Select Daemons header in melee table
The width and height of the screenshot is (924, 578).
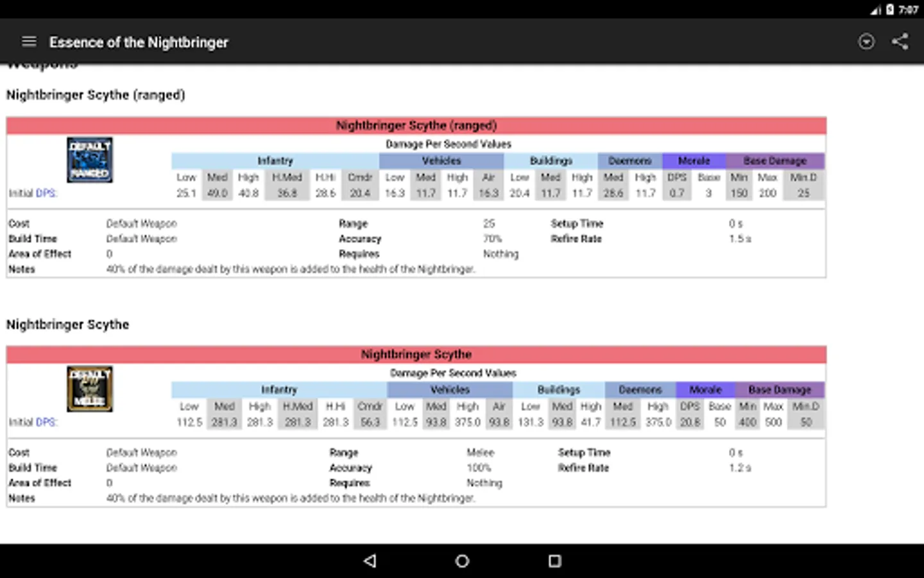pyautogui.click(x=640, y=390)
